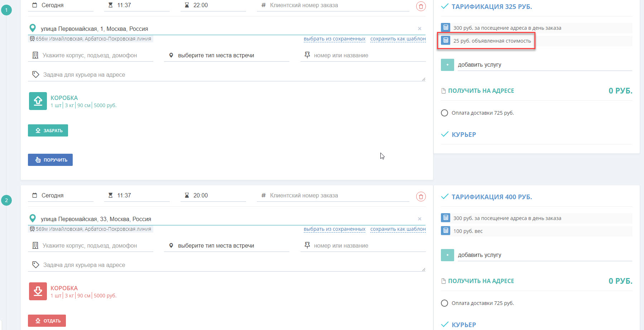Image resolution: width=644 pixels, height=330 pixels.
Task: Click the addресс field улица Первомайская, 33
Action: pos(227,219)
